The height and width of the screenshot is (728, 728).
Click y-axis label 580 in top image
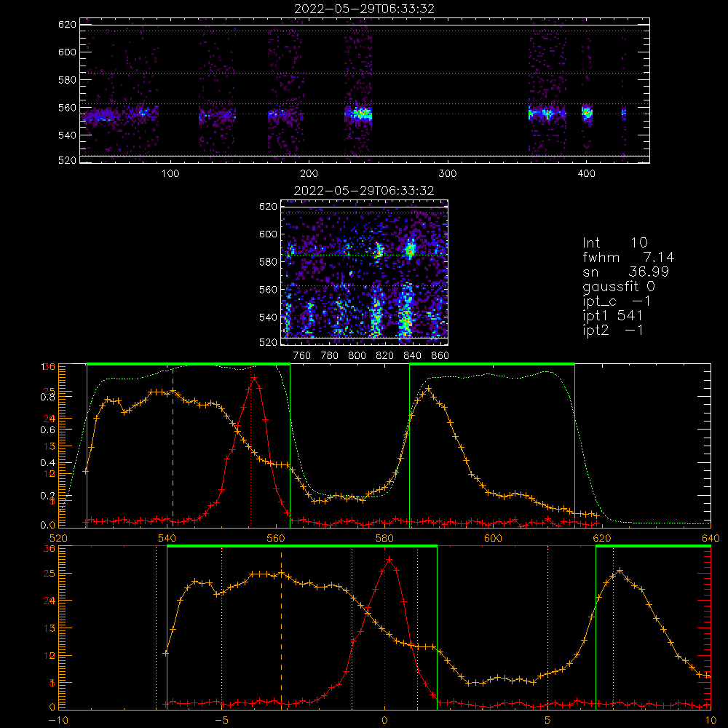pos(67,80)
